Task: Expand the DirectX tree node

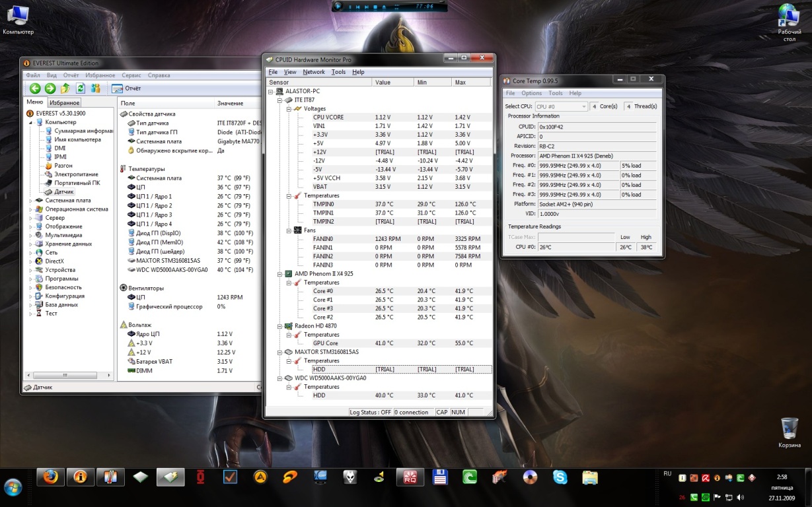Action: click(30, 261)
